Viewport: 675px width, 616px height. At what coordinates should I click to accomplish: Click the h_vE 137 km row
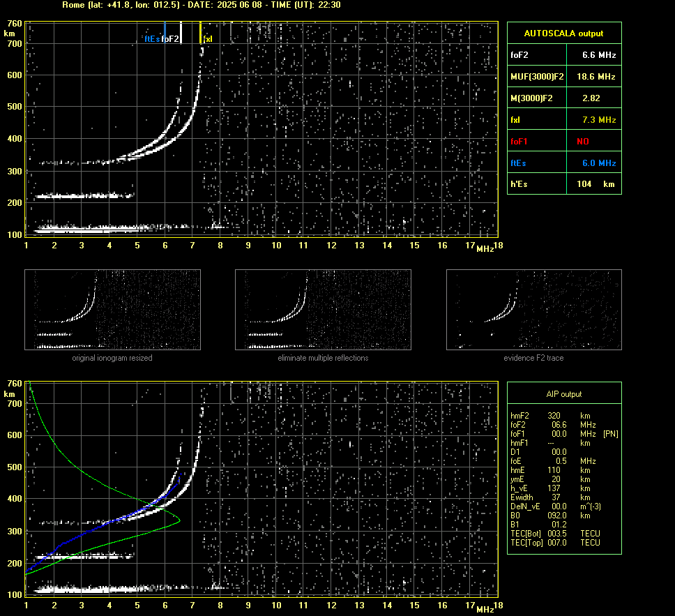[550, 488]
